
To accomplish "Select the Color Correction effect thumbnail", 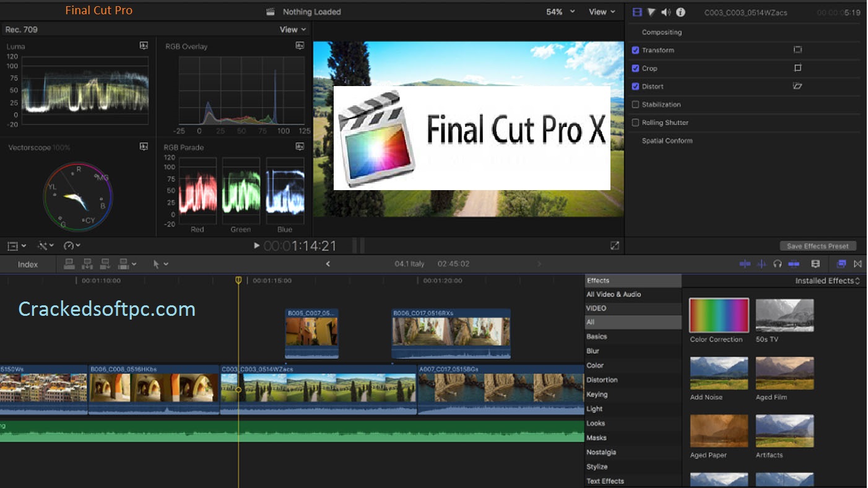I will pos(719,316).
